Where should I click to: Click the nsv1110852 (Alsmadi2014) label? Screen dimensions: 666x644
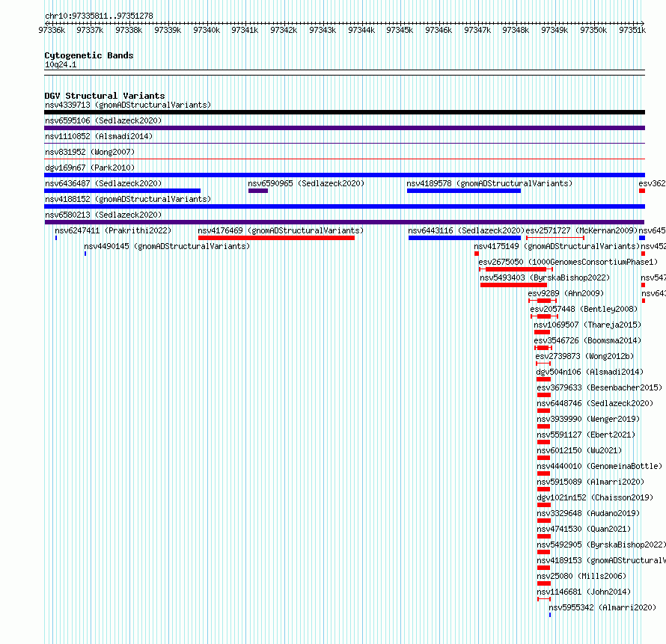(x=99, y=136)
